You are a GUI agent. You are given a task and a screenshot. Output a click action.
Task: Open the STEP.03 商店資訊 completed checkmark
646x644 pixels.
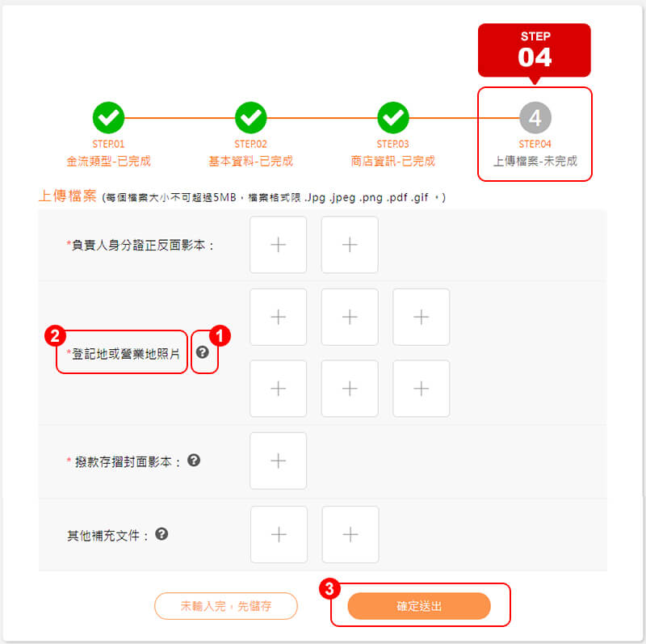[393, 117]
